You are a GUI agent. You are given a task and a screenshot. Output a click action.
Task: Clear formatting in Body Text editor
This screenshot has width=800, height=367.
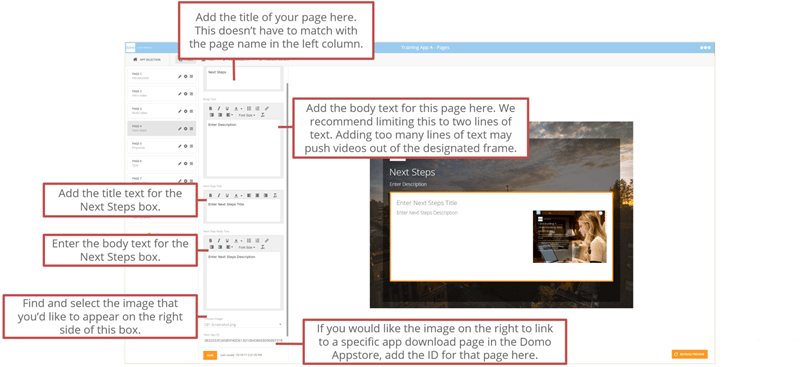(x=263, y=115)
